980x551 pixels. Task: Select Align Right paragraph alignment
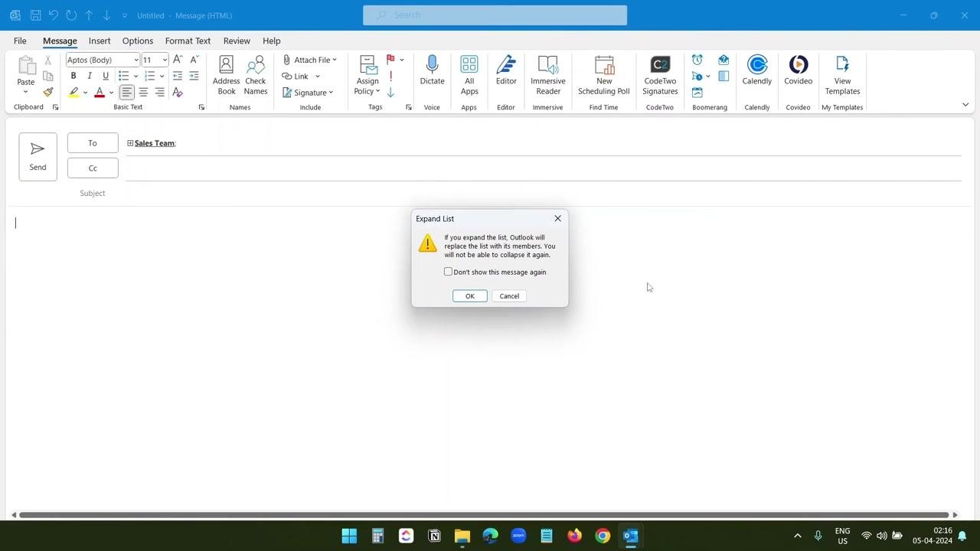pyautogui.click(x=159, y=92)
